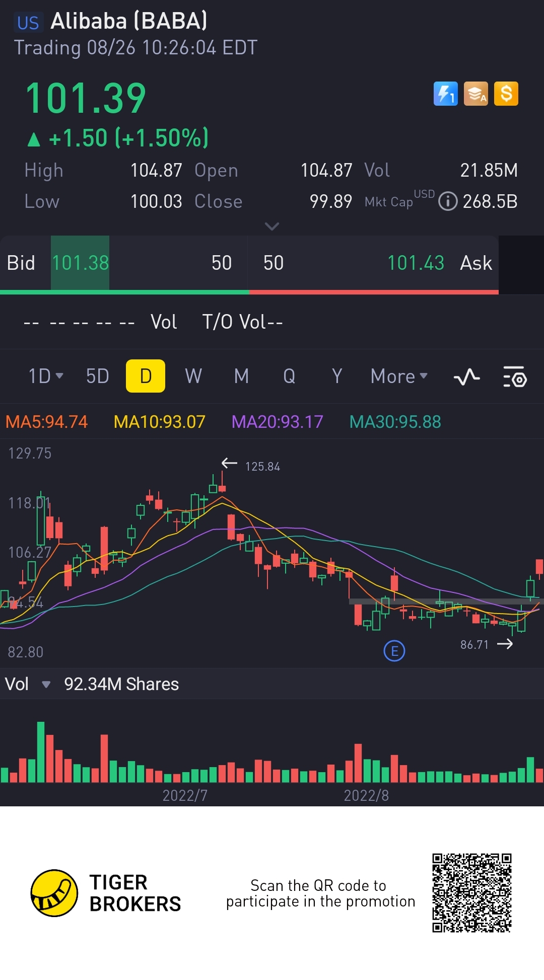Viewport: 544px width, 980px height.
Task: Tap the orange stacked-layers icon
Action: pyautogui.click(x=476, y=94)
